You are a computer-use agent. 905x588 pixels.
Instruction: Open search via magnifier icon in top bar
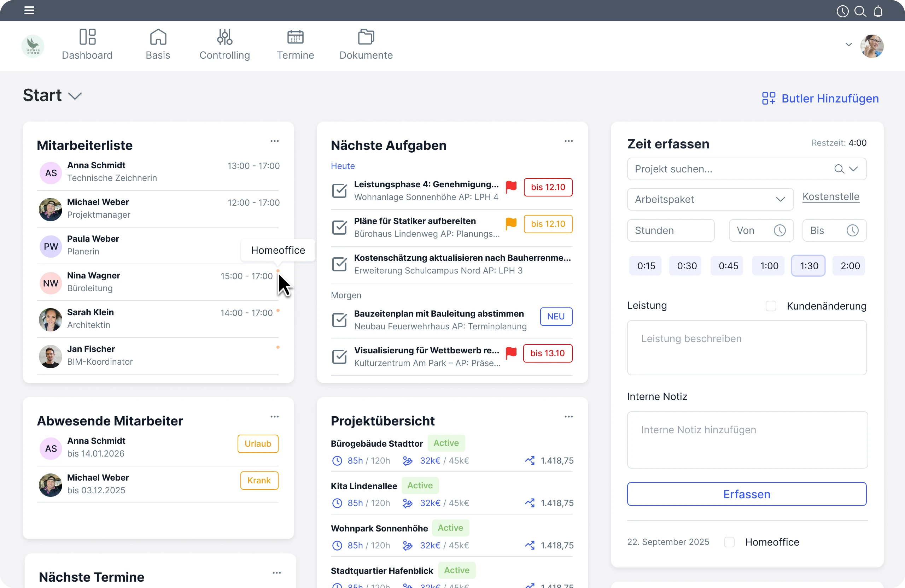click(860, 11)
